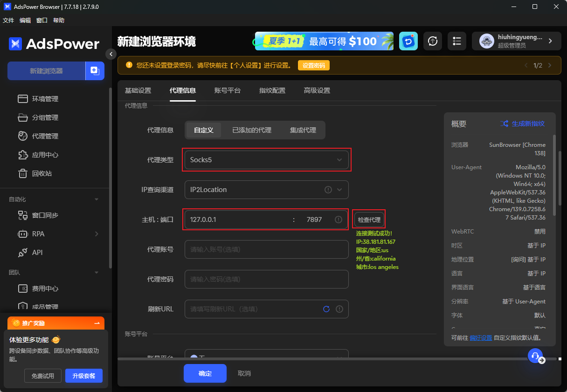Viewport: 567px width, 392px height.
Task: Select 自定义 proxy option
Action: [x=204, y=130]
